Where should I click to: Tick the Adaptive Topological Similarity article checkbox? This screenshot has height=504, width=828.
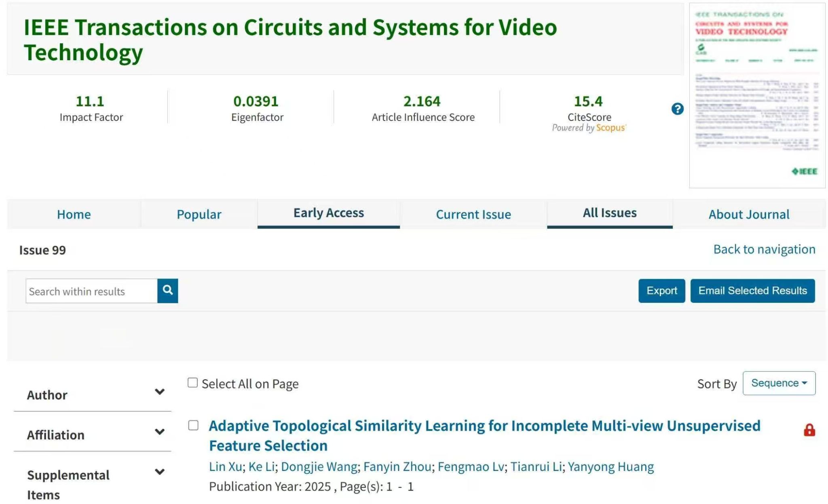point(193,425)
